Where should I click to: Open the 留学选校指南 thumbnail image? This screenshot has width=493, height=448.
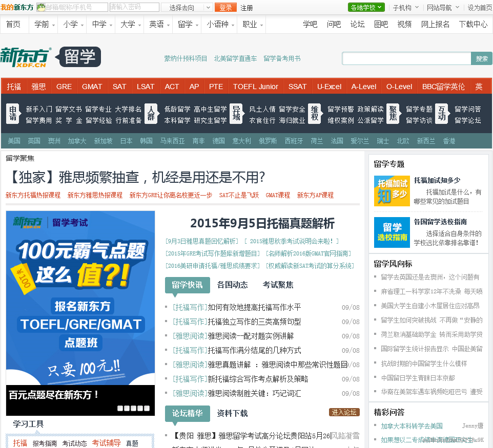point(392,232)
